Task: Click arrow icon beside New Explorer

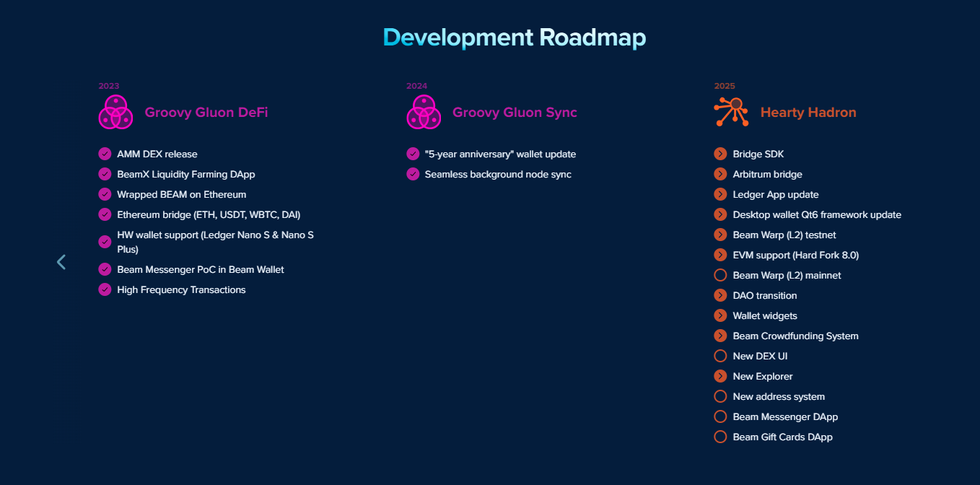Action: [720, 376]
